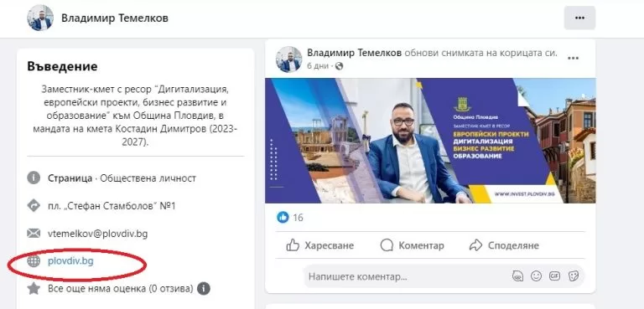
Task: Click the Споделяне share button
Action: click(x=504, y=245)
